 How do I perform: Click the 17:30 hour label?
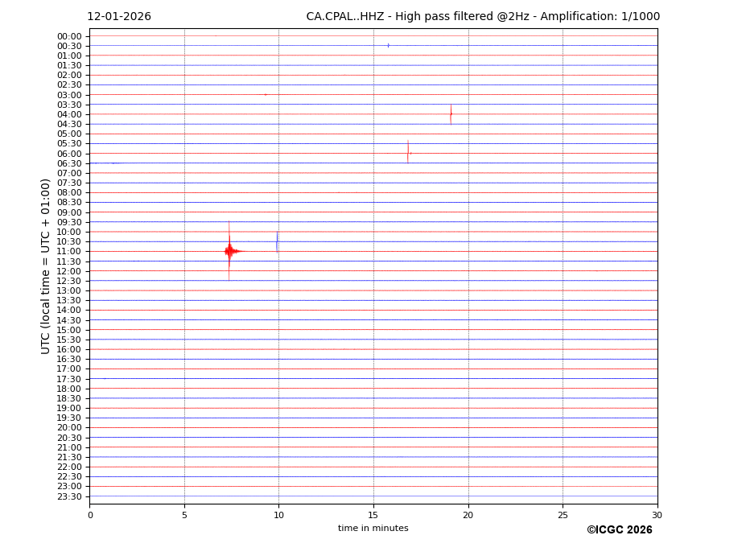69,379
